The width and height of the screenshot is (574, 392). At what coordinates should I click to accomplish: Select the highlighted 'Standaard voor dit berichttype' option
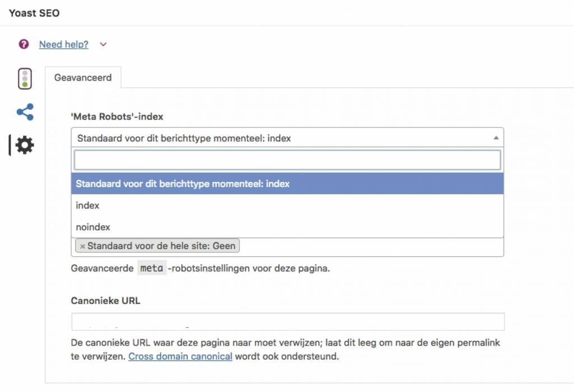click(x=287, y=183)
